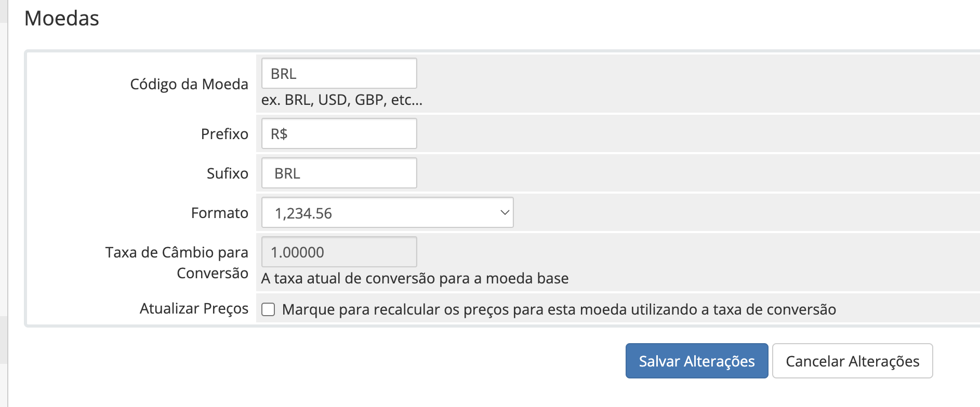Click the Código da Moeda input field
980x407 pixels.
pos(339,73)
